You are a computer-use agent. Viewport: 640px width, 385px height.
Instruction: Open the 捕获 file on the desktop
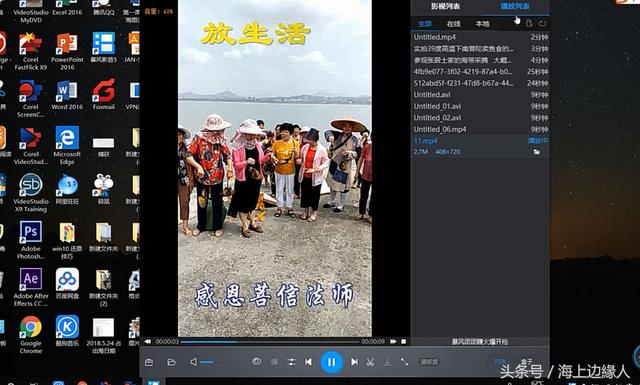[103, 147]
